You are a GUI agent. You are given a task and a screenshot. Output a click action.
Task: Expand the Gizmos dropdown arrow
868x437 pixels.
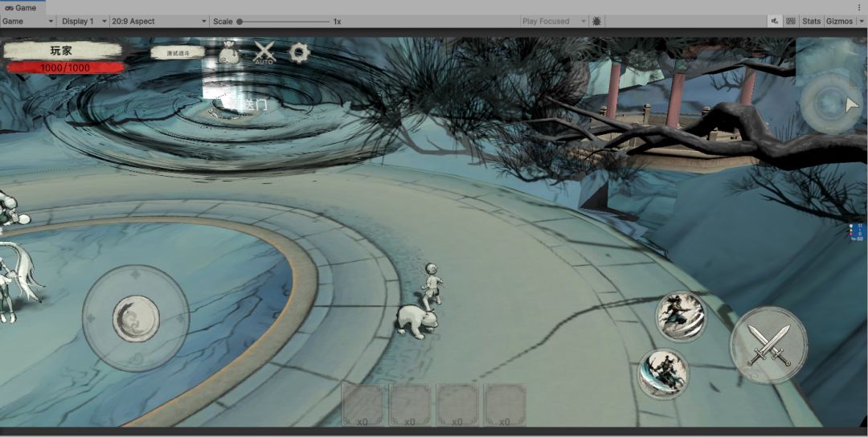click(862, 21)
